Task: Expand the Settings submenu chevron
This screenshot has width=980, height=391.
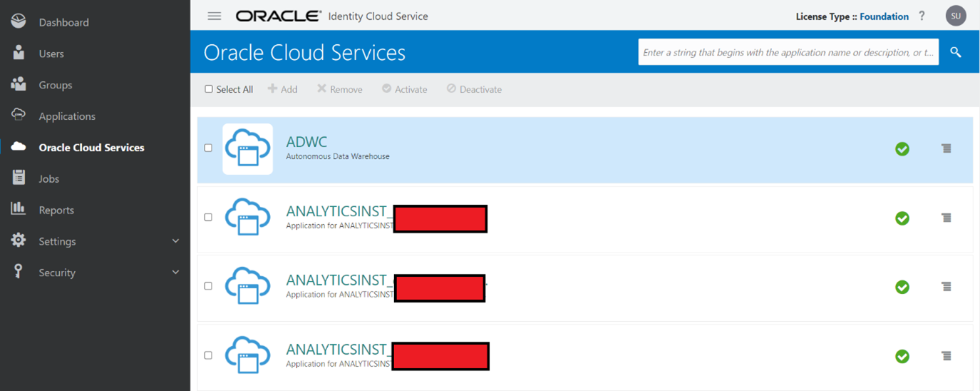Action: (x=176, y=241)
